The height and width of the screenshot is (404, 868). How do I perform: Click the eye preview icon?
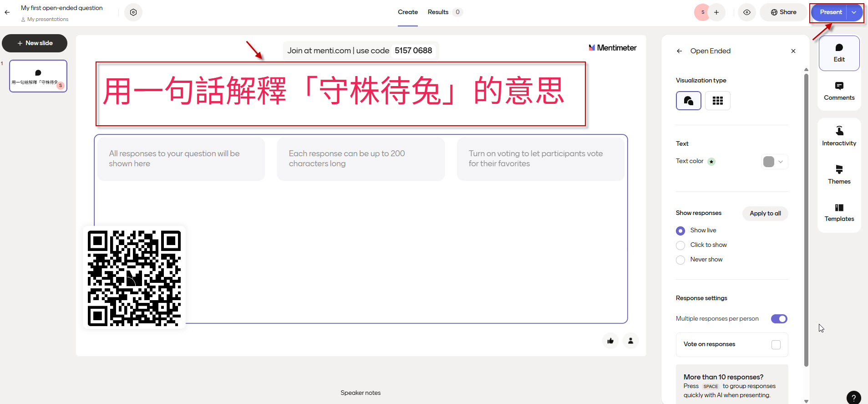tap(747, 12)
